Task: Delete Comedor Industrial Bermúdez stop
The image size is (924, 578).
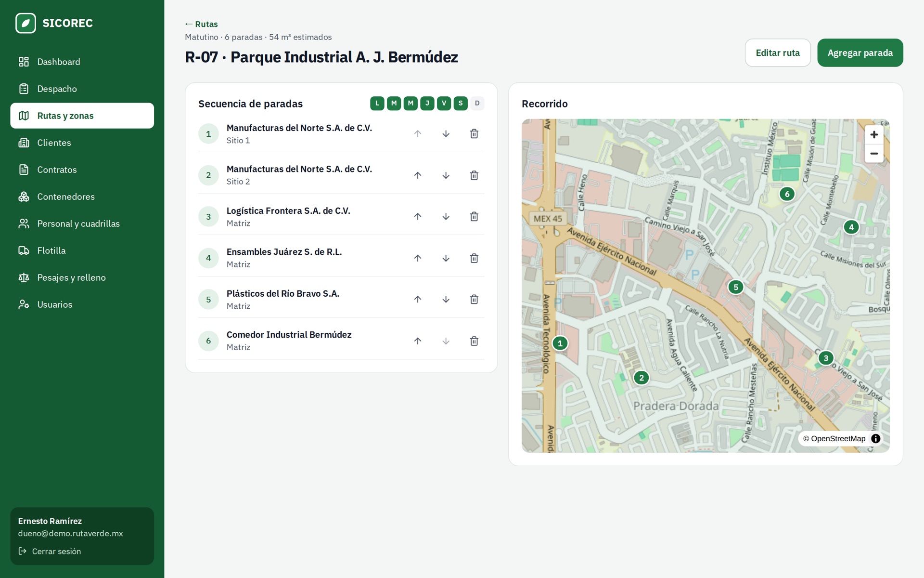Action: 474,341
